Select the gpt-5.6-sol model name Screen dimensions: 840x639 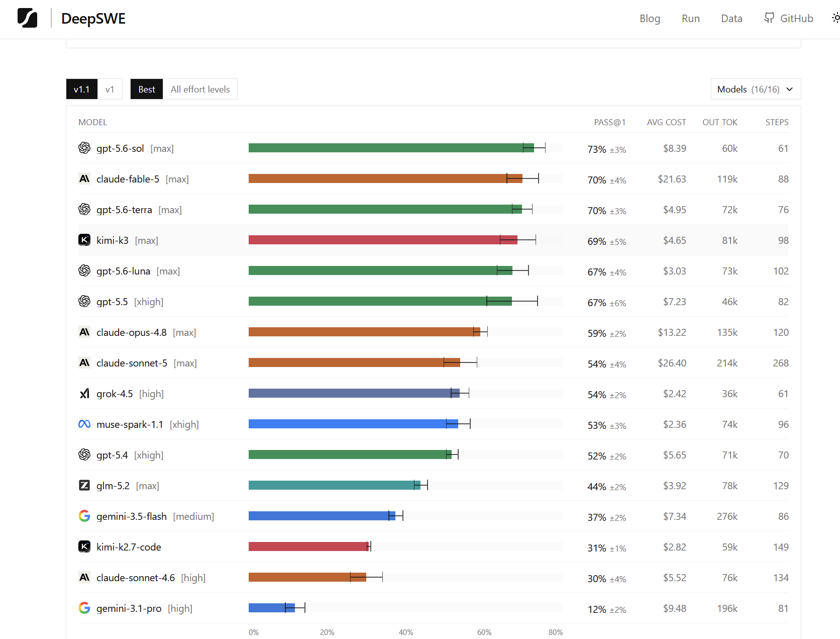(120, 148)
